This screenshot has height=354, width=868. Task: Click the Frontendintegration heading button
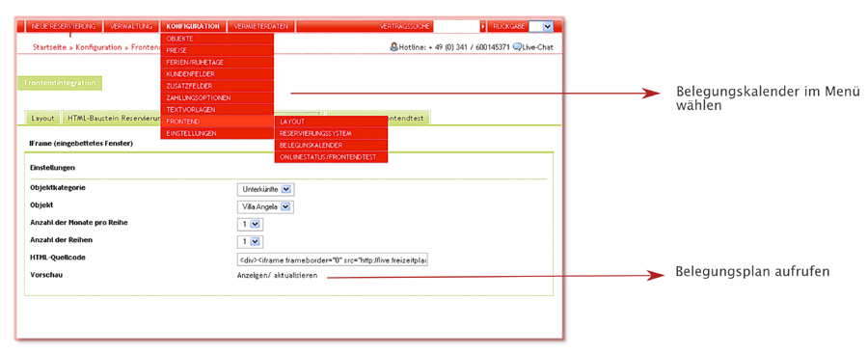61,83
